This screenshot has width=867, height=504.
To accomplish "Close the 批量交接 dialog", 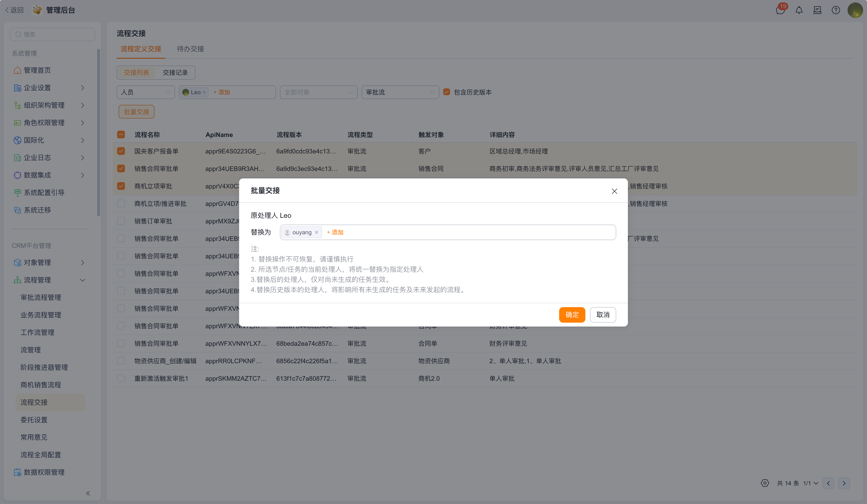I will (614, 191).
